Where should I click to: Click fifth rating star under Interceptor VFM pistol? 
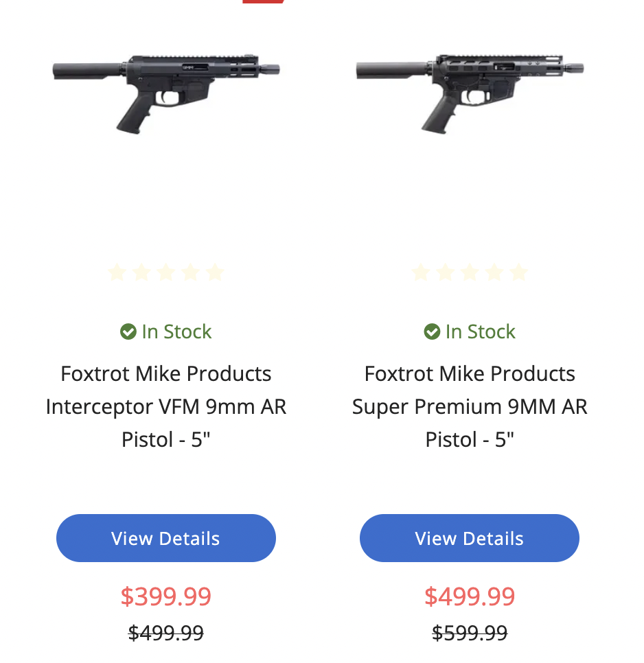point(215,272)
